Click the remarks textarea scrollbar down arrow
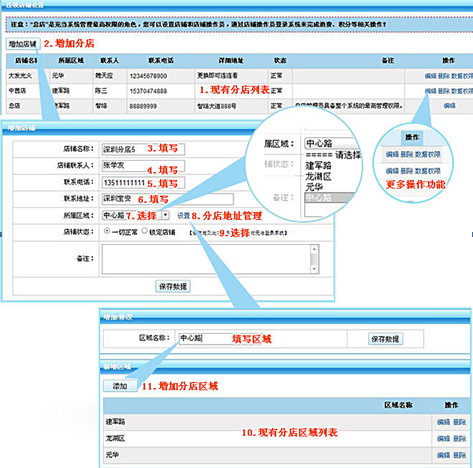This screenshot has height=468, width=473. click(x=314, y=269)
